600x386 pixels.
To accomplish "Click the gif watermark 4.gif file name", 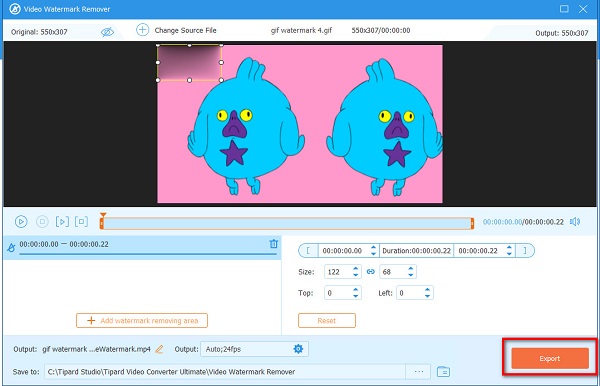I will (x=301, y=30).
